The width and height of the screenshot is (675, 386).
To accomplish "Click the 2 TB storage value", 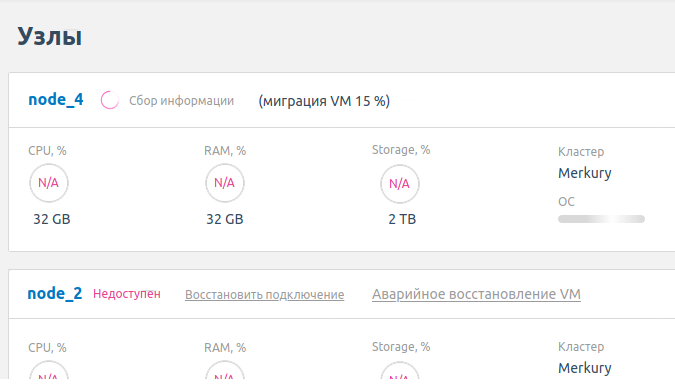I will (x=402, y=219).
